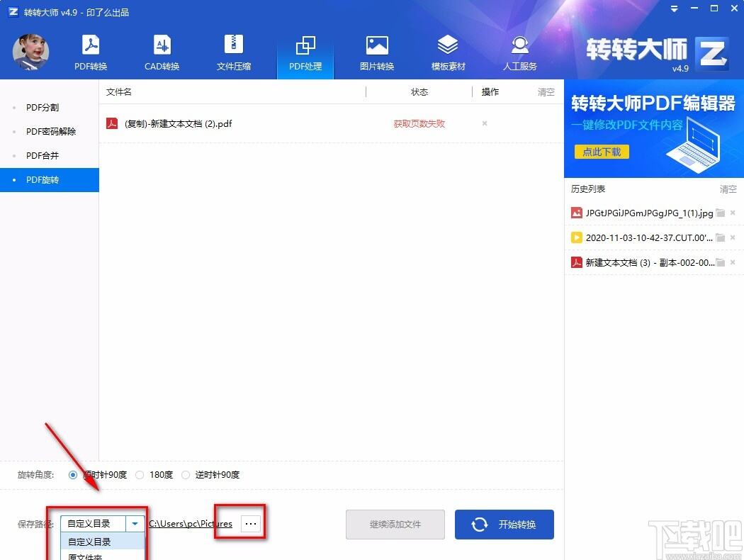Image resolution: width=744 pixels, height=560 pixels.
Task: Click the 文件名 column header
Action: pyautogui.click(x=118, y=92)
